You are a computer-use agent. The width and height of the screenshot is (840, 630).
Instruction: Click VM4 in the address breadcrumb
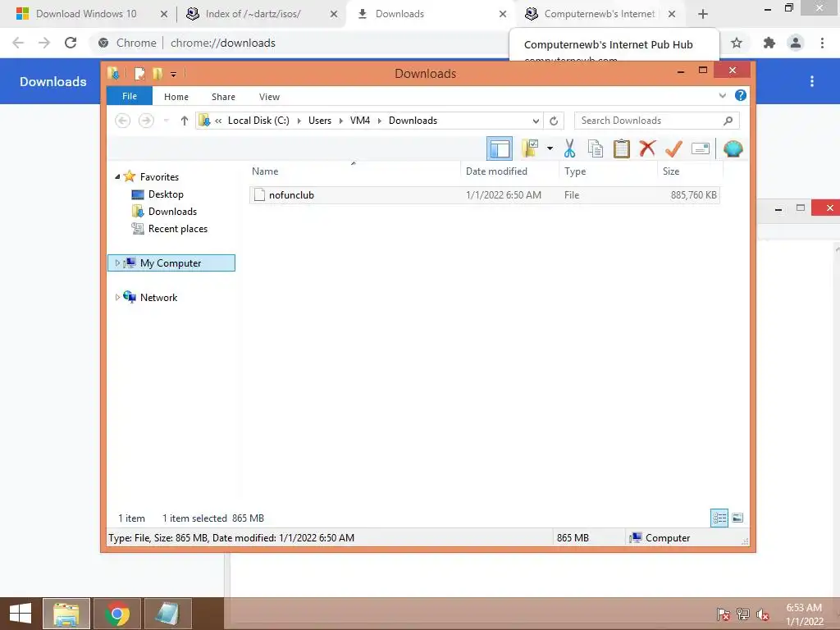pos(360,121)
